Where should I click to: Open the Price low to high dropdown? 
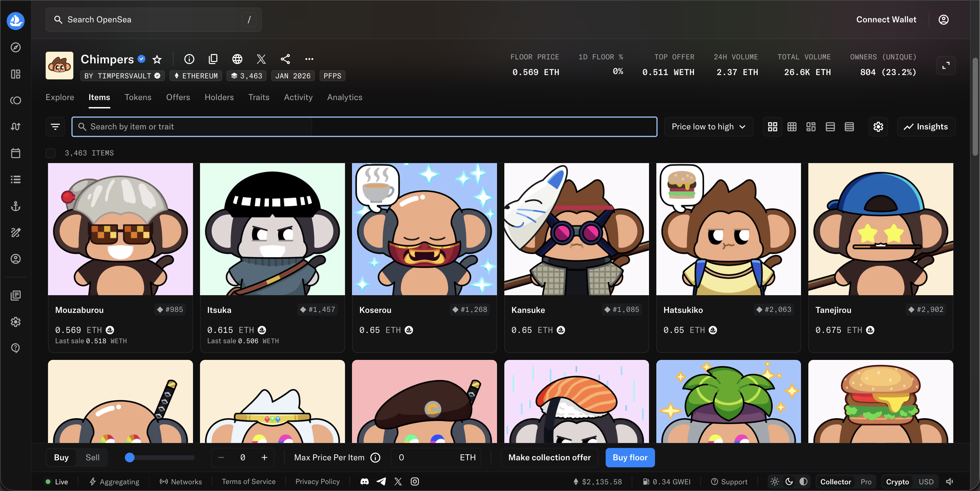[708, 127]
